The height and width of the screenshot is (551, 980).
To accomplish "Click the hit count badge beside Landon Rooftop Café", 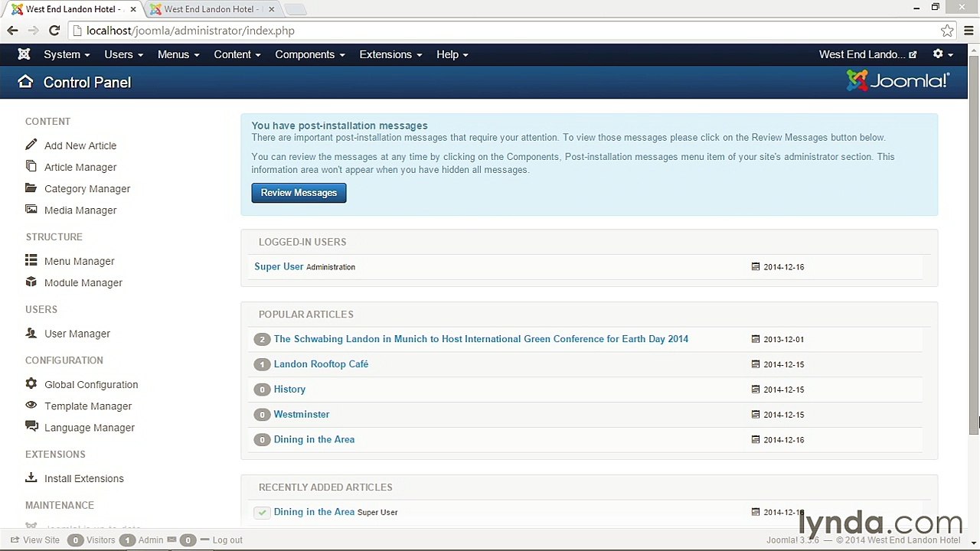I will pos(262,364).
